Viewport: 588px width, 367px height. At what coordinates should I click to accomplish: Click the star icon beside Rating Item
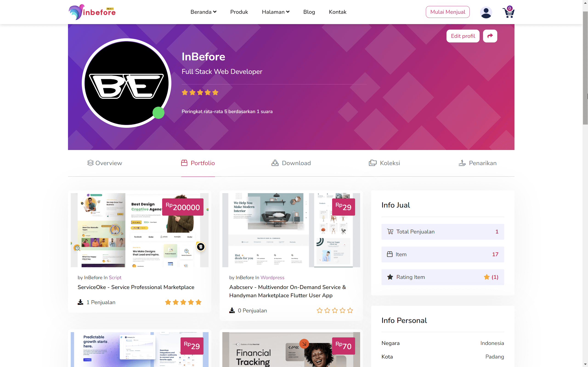coord(390,277)
